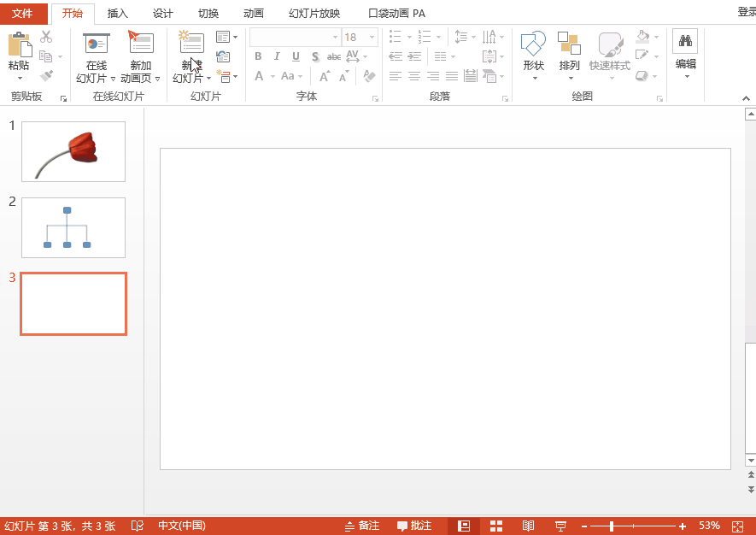This screenshot has height=535, width=756.
Task: Click the Login (登录) link
Action: click(746, 13)
